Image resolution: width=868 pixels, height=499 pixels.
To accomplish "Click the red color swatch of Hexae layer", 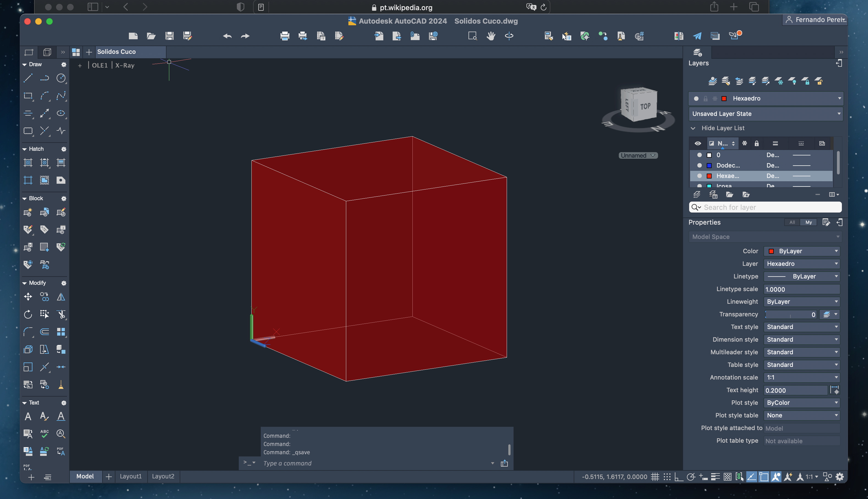I will pyautogui.click(x=709, y=176).
